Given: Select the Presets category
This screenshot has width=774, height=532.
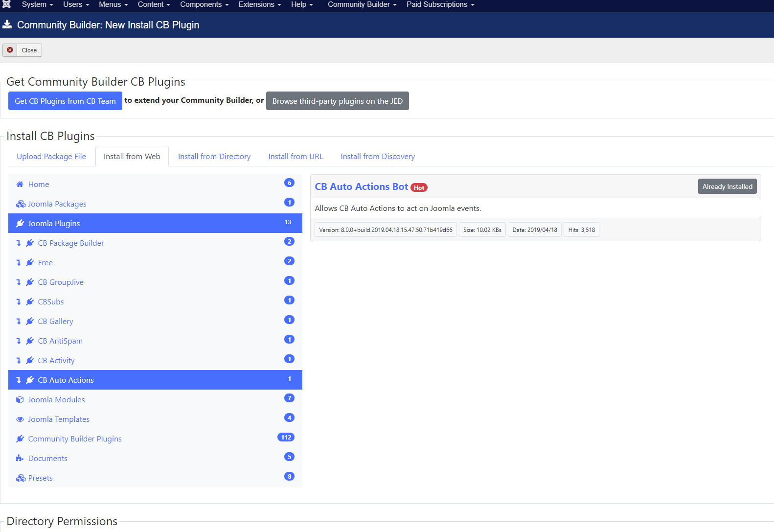Looking at the screenshot, I should pyautogui.click(x=155, y=478).
